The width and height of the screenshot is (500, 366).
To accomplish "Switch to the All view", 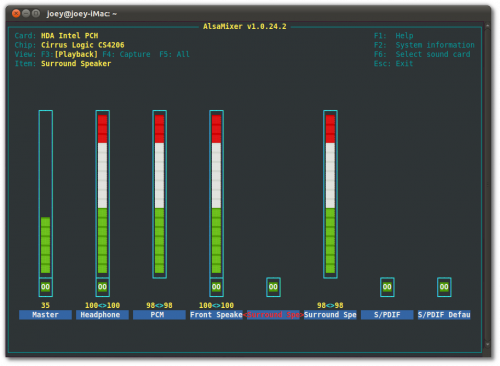I will (174, 54).
